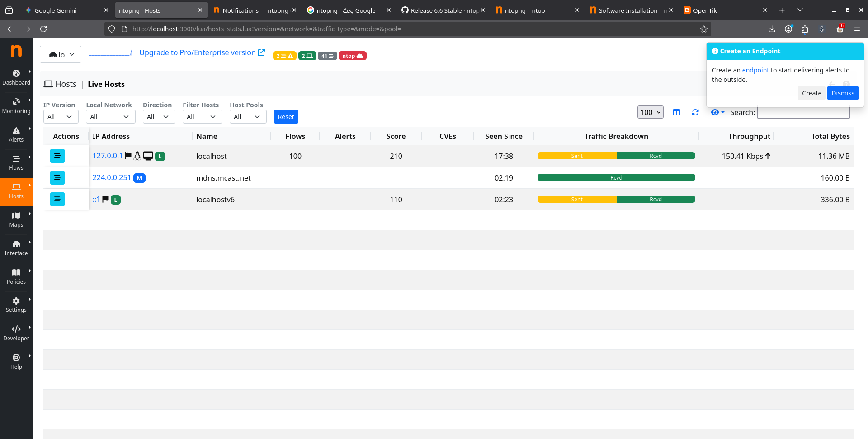Toggle column visibility eye dropdown

[x=717, y=112]
